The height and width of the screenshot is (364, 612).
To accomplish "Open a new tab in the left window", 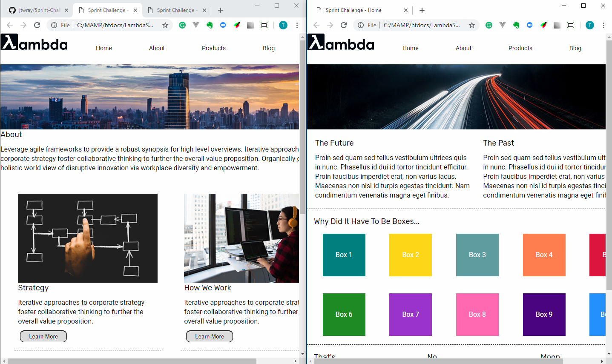I will click(221, 10).
